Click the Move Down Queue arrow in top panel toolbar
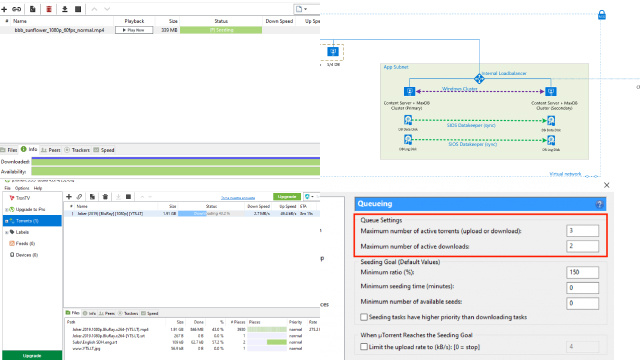 pyautogui.click(x=107, y=9)
